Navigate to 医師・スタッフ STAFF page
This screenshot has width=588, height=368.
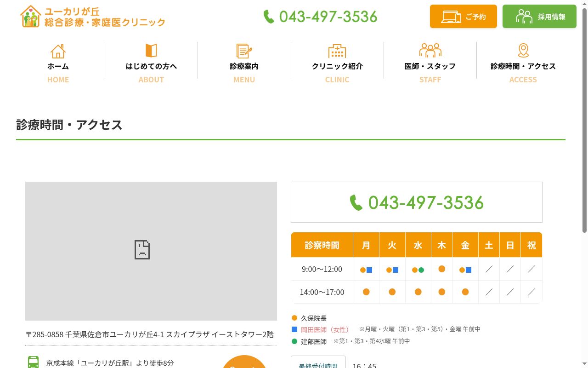pyautogui.click(x=430, y=63)
